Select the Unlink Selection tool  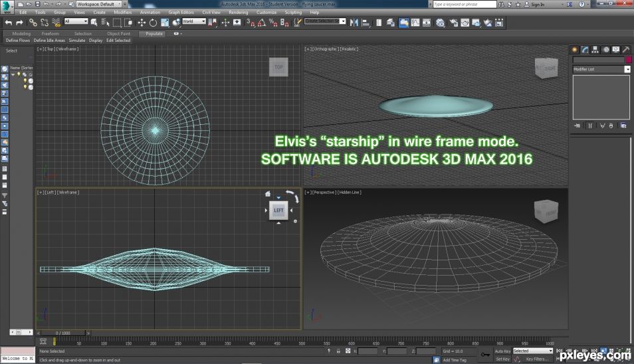tap(45, 23)
